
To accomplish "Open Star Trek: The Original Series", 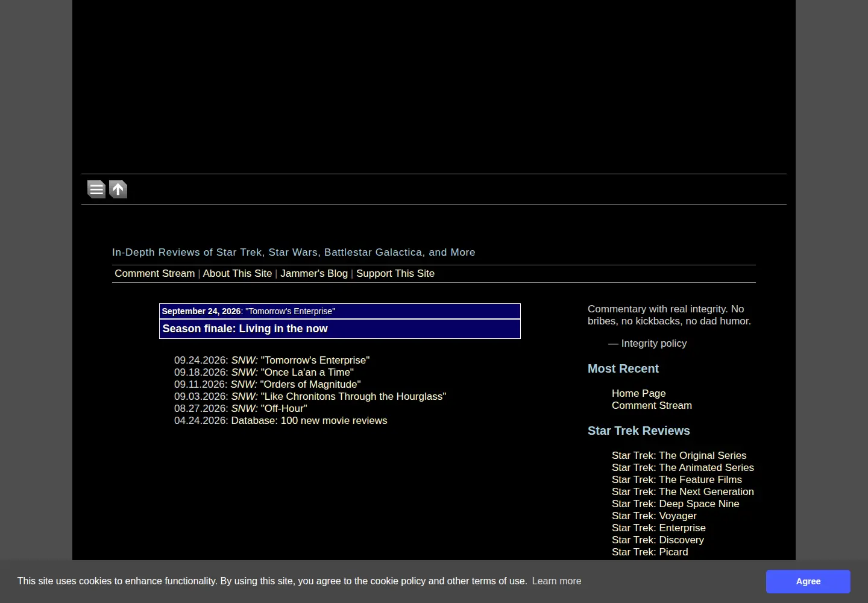I will tap(679, 455).
